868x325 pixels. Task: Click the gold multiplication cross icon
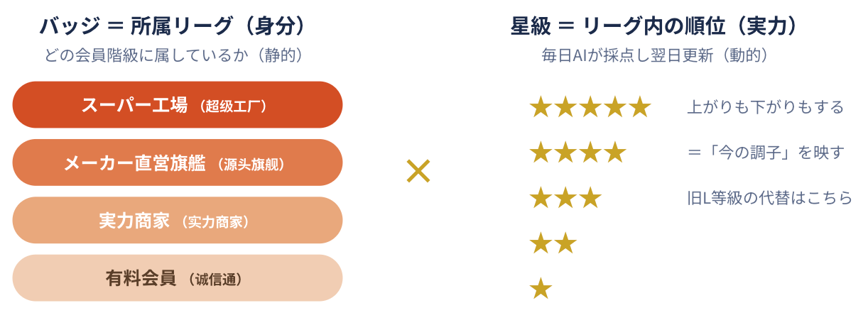[x=418, y=171]
